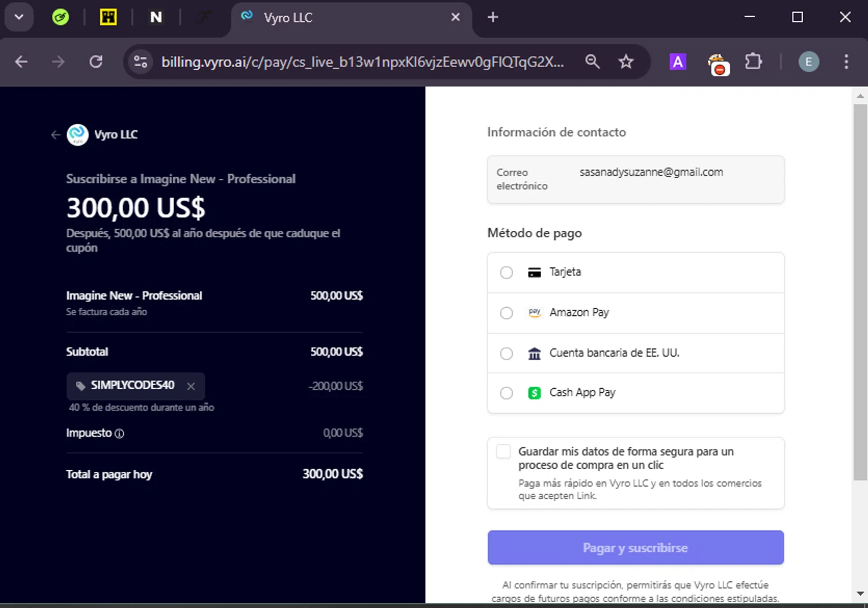Click the billing.vyro.ai URL field
Viewport: 868px width, 608px height.
362,62
